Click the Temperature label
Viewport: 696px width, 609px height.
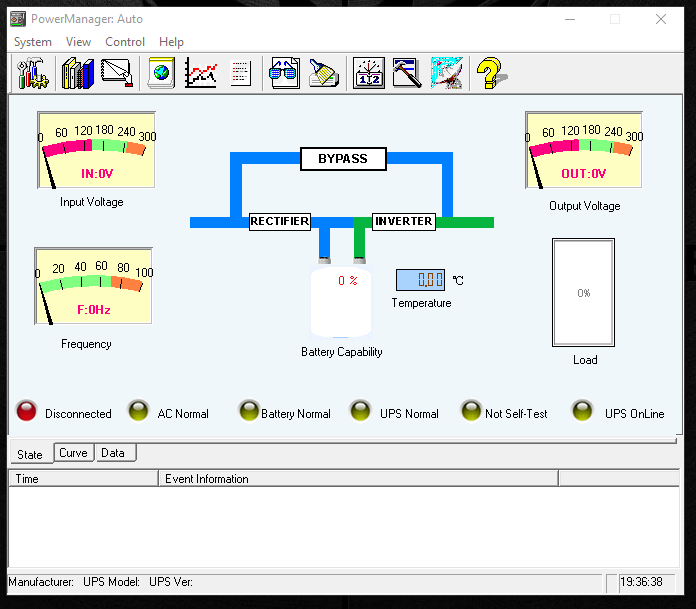click(421, 303)
